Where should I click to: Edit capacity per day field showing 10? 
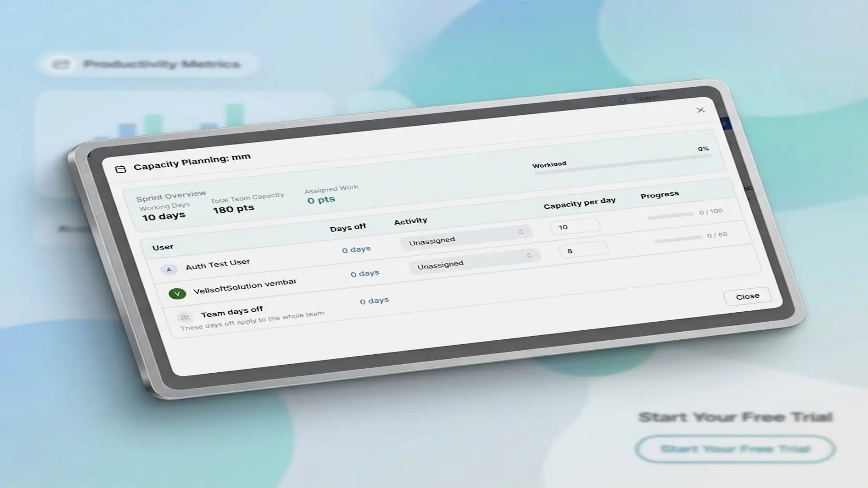pyautogui.click(x=575, y=226)
